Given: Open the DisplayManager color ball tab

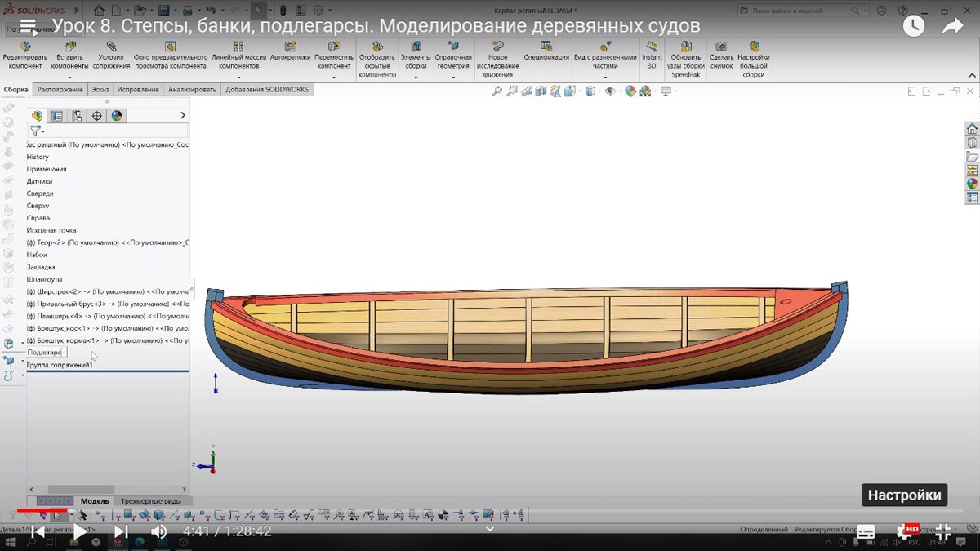Looking at the screenshot, I should [x=117, y=116].
